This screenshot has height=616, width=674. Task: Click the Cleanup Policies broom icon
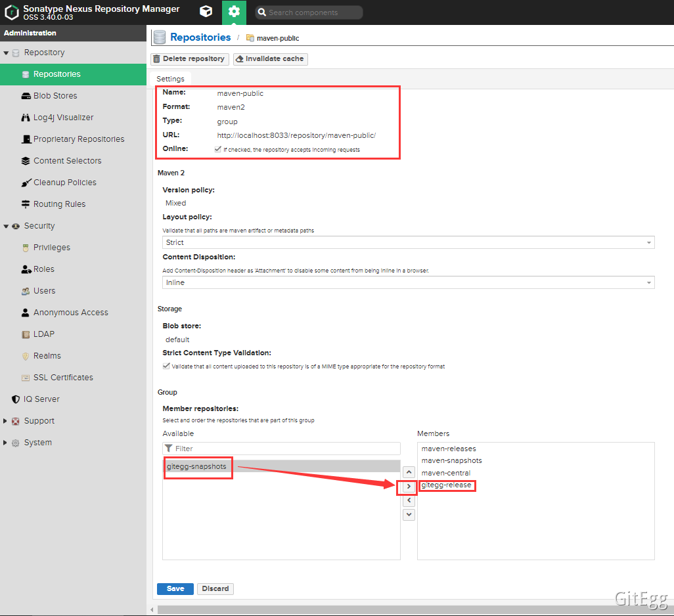26,183
